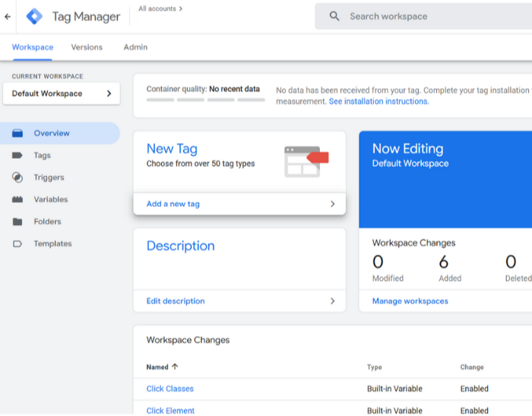Image resolution: width=532 pixels, height=416 pixels.
Task: Click the Type column header
Action: [374, 367]
